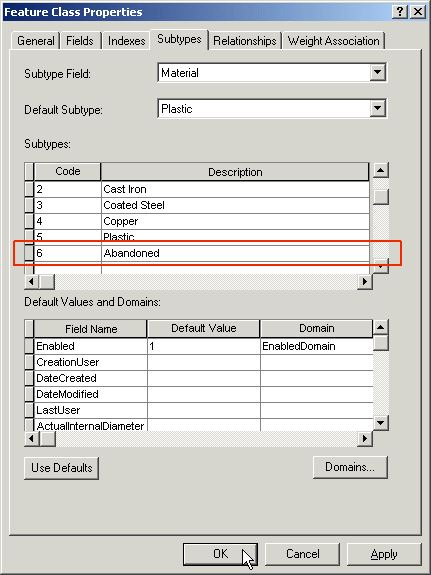The width and height of the screenshot is (431, 575).
Task: Open the Weight Association tab
Action: 333,41
